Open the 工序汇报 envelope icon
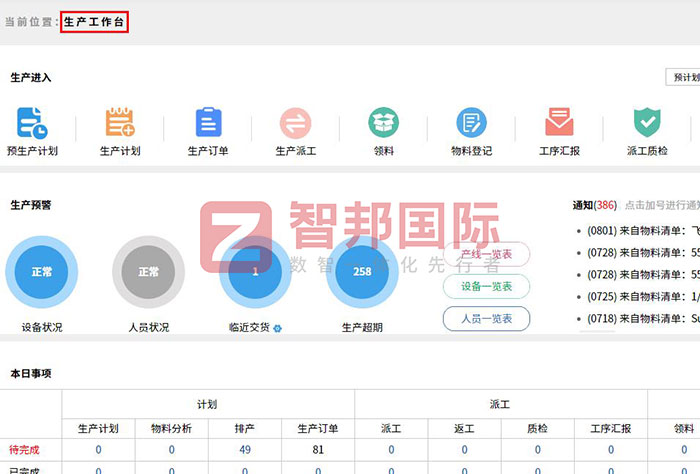The height and width of the screenshot is (474, 700). tap(559, 124)
